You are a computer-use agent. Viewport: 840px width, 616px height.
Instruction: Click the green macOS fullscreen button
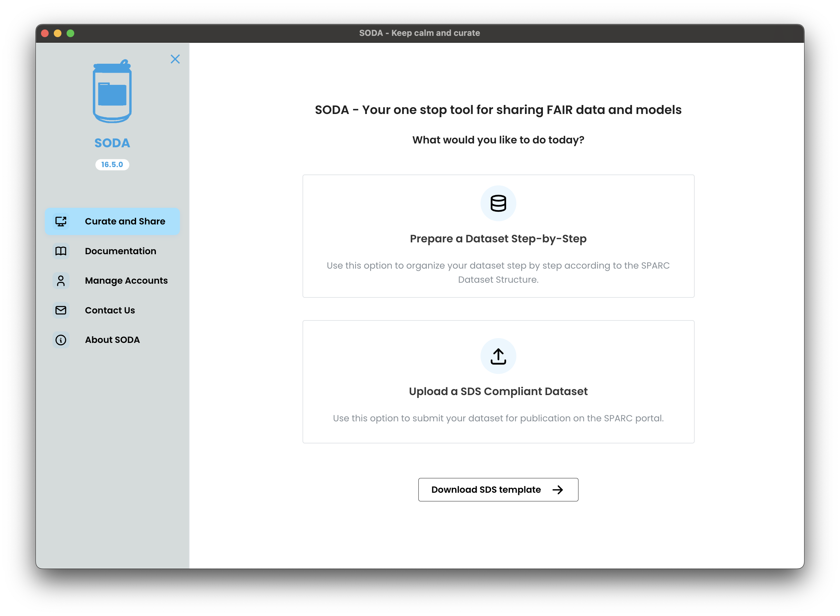point(70,33)
